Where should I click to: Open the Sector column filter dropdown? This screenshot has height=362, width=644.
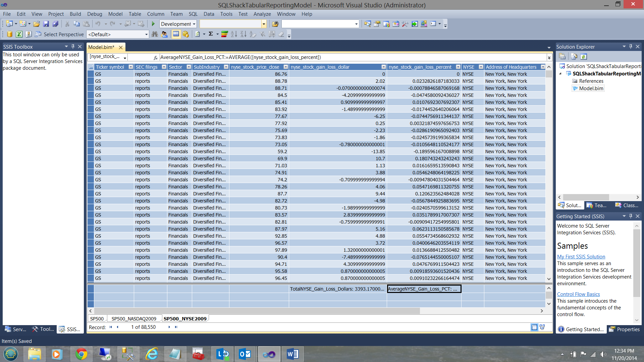click(x=189, y=67)
